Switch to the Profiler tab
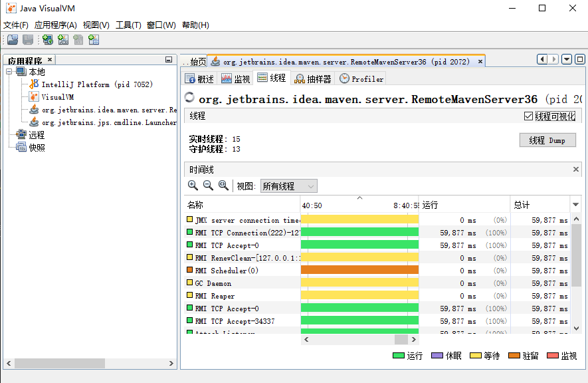 pyautogui.click(x=361, y=78)
